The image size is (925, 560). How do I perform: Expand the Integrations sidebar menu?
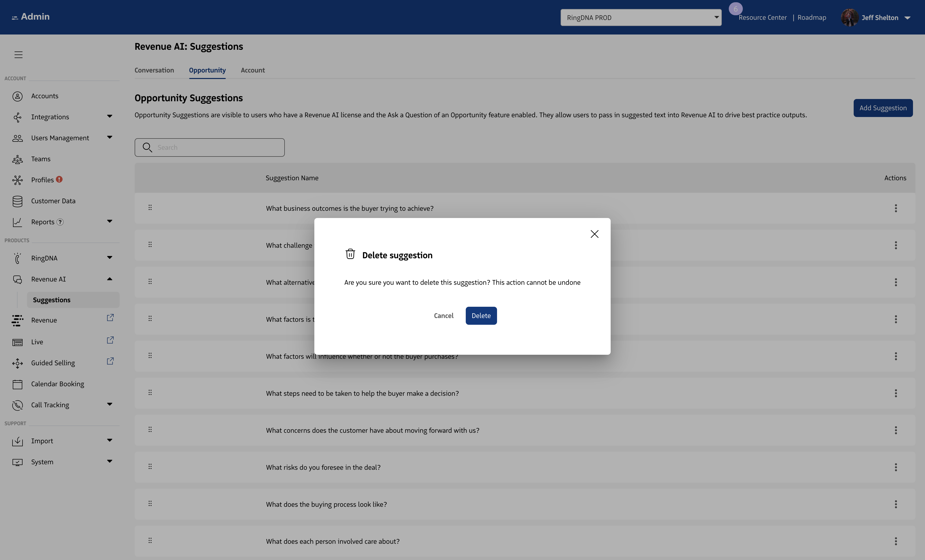(109, 117)
